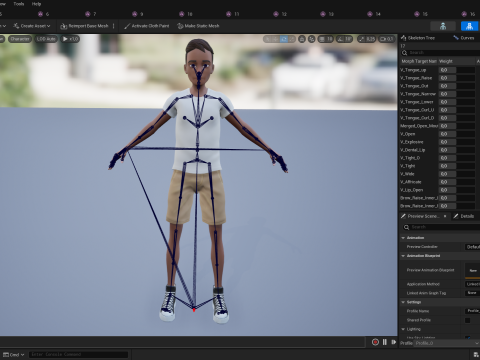Open the Application Method dropdown

(x=473, y=284)
